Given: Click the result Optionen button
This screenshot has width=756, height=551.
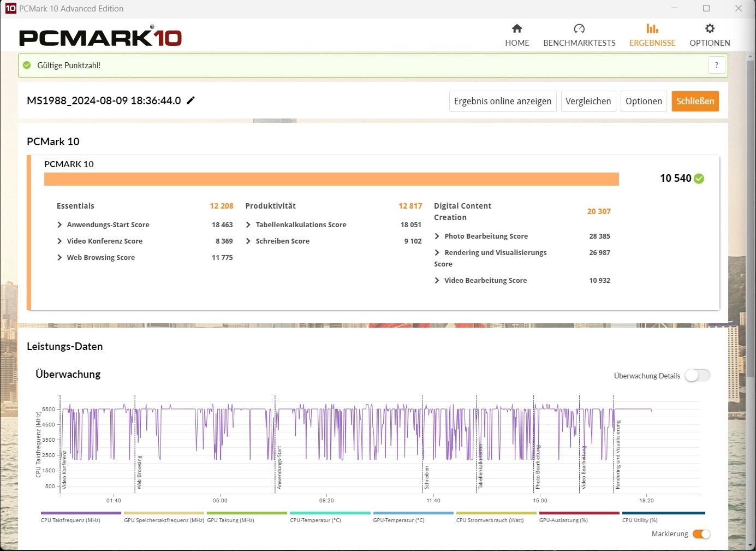Looking at the screenshot, I should (644, 101).
